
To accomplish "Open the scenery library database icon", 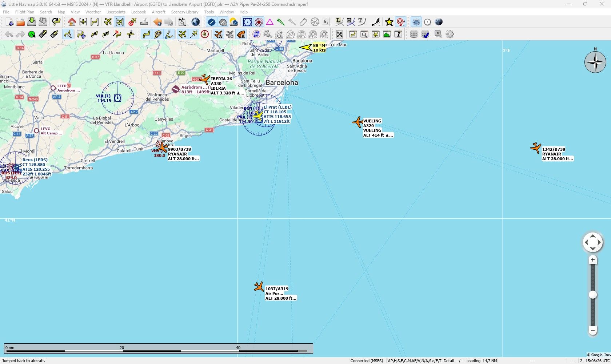I will pyautogui.click(x=414, y=35).
